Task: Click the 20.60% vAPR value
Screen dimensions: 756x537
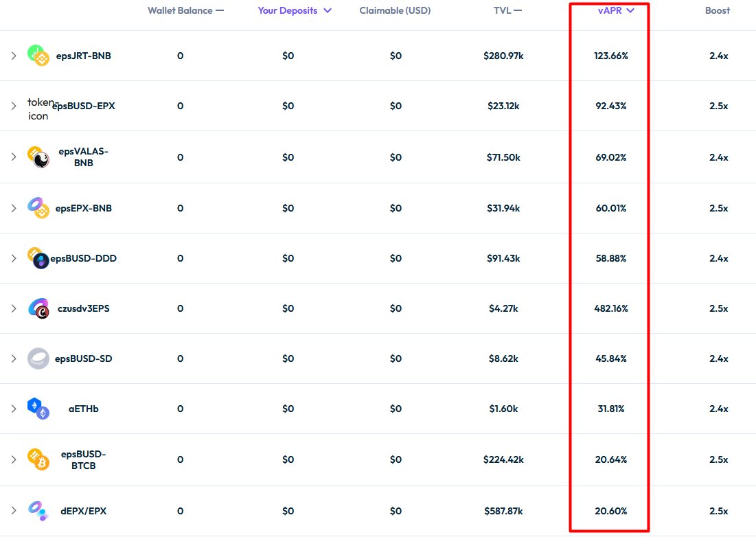Action: (x=611, y=510)
